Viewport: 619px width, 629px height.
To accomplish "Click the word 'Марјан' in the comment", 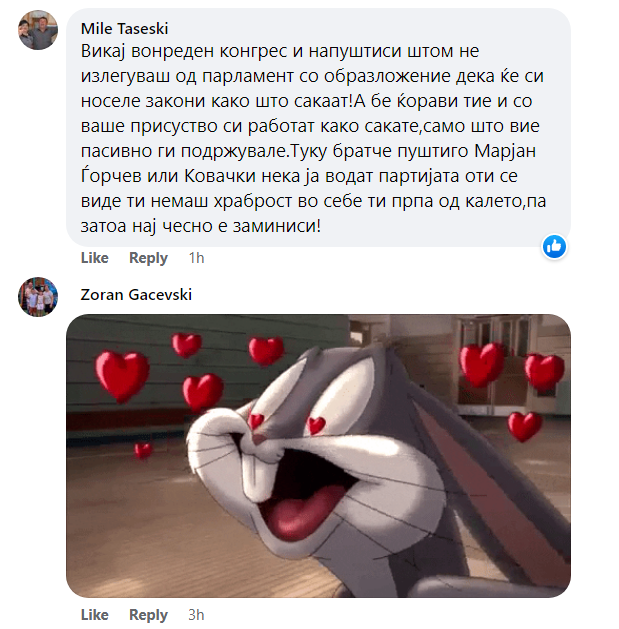I will [x=505, y=151].
